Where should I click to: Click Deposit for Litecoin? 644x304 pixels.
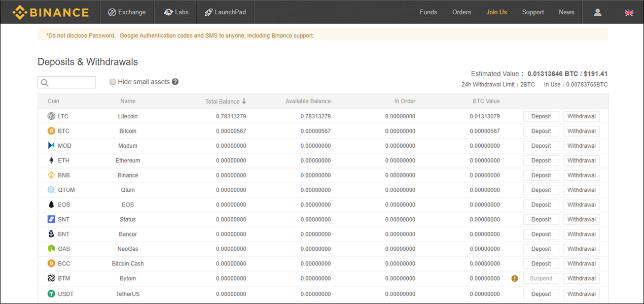pos(541,116)
